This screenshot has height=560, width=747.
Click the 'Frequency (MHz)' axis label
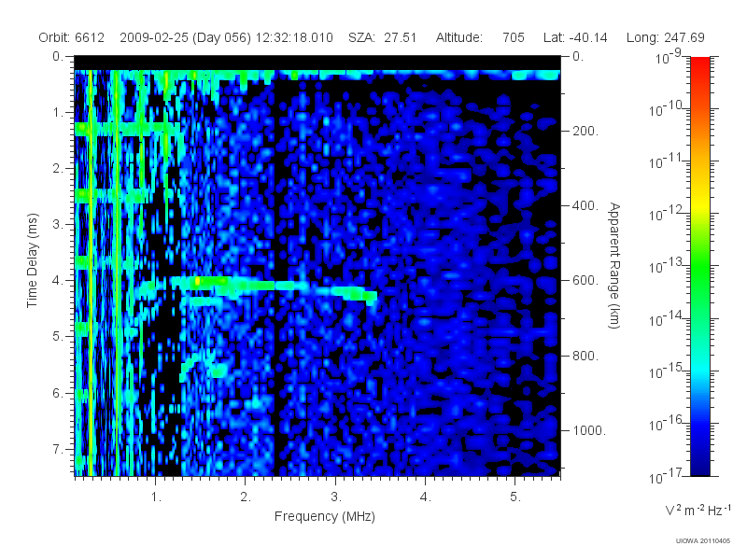(x=325, y=516)
